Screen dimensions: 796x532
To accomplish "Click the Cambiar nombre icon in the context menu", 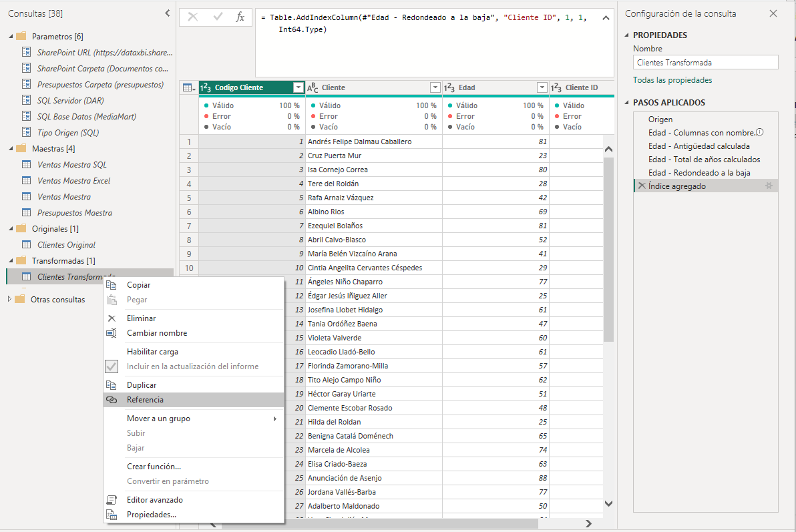I will click(x=112, y=333).
